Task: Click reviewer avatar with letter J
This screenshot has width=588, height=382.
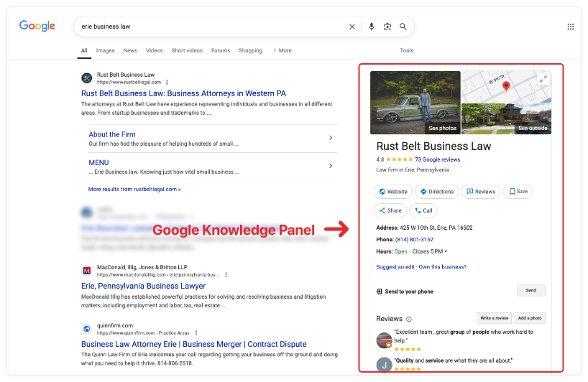Action: (384, 365)
